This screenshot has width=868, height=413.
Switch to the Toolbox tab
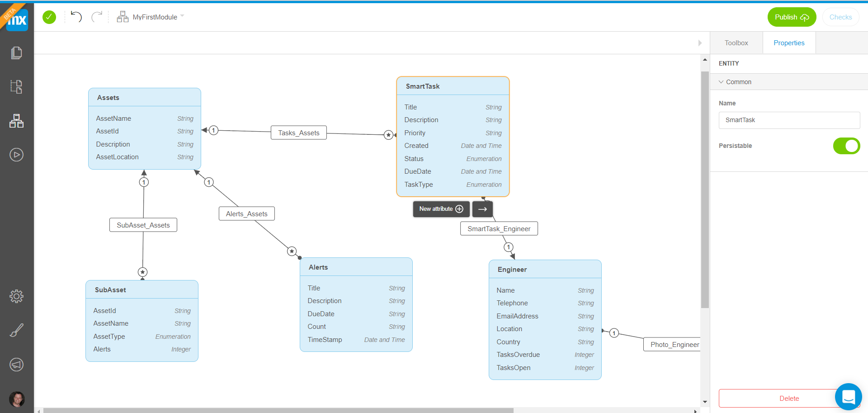736,43
